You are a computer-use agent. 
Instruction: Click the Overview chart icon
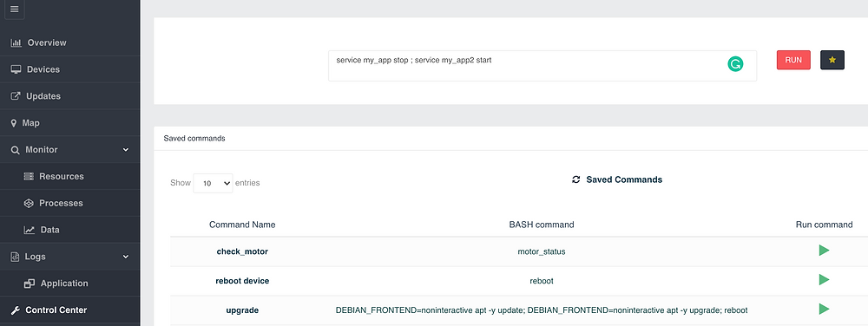(x=16, y=42)
